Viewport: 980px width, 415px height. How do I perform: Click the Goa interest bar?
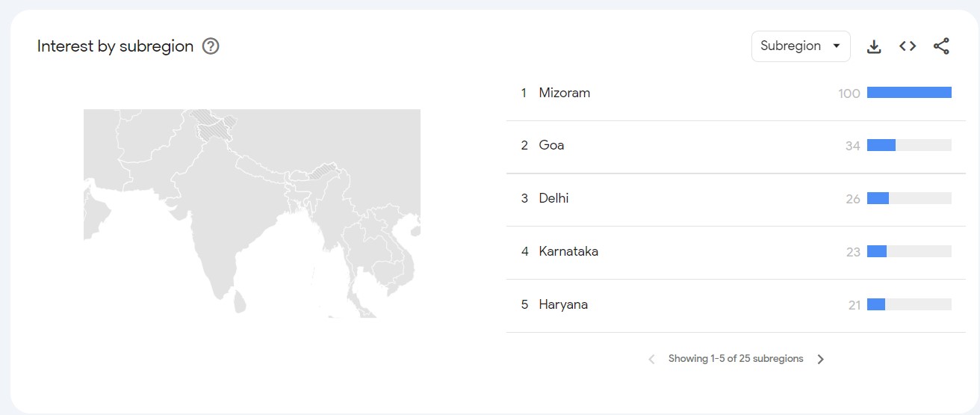click(909, 145)
